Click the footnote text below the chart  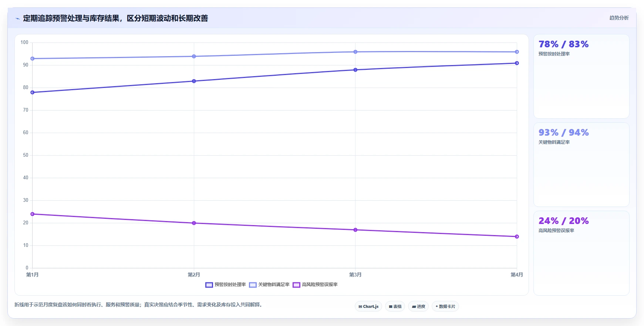[139, 305]
